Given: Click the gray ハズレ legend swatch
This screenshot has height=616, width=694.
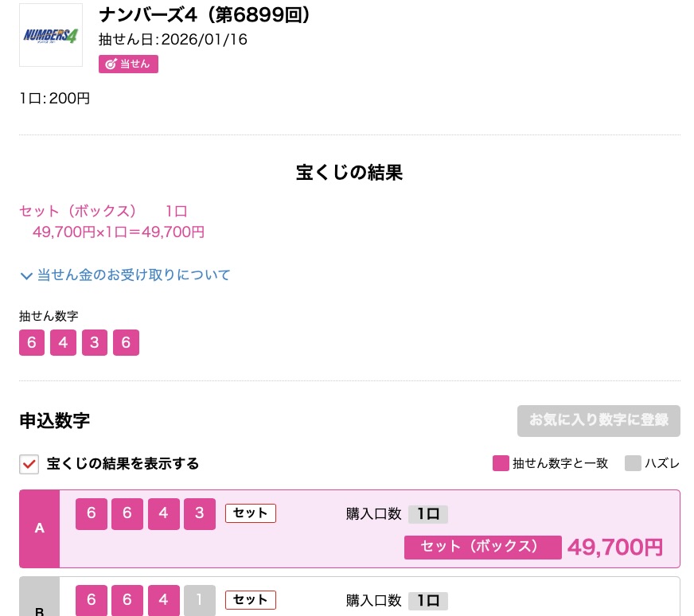Looking at the screenshot, I should [633, 463].
